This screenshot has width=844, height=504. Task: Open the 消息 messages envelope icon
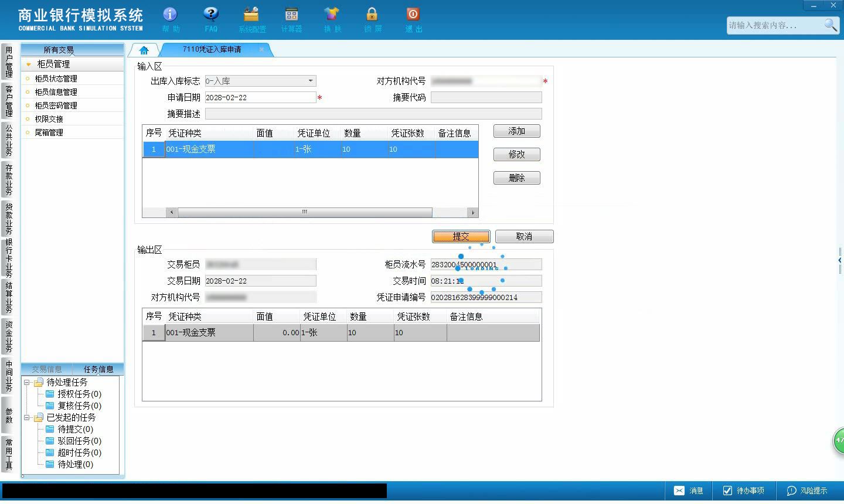(x=679, y=491)
